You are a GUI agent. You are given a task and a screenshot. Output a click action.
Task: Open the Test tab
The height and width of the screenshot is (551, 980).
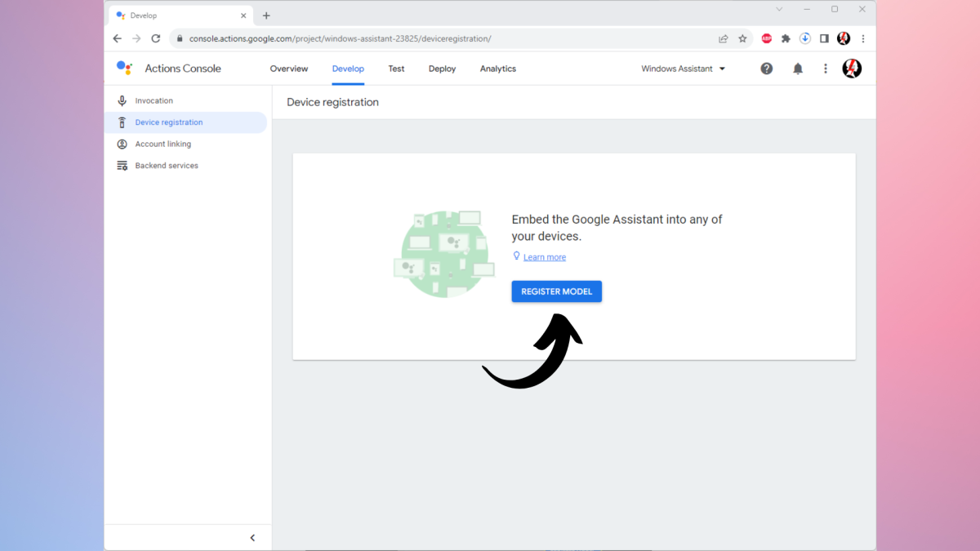click(x=396, y=69)
